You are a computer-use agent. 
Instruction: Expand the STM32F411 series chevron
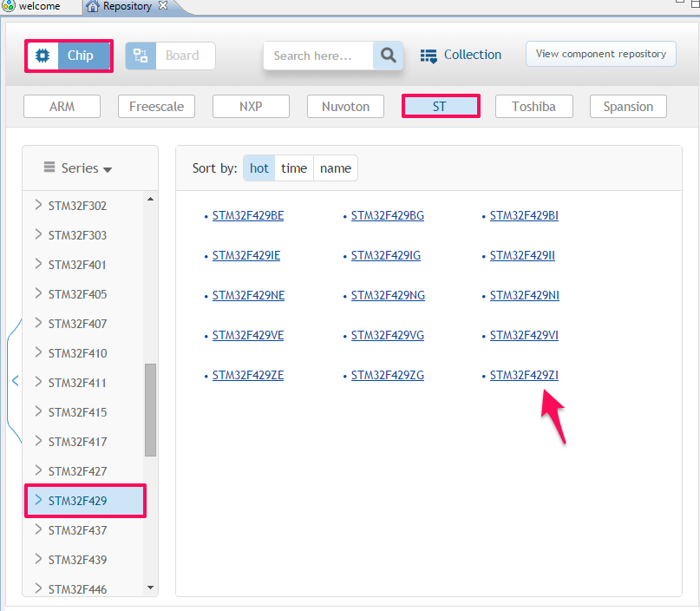(x=38, y=382)
